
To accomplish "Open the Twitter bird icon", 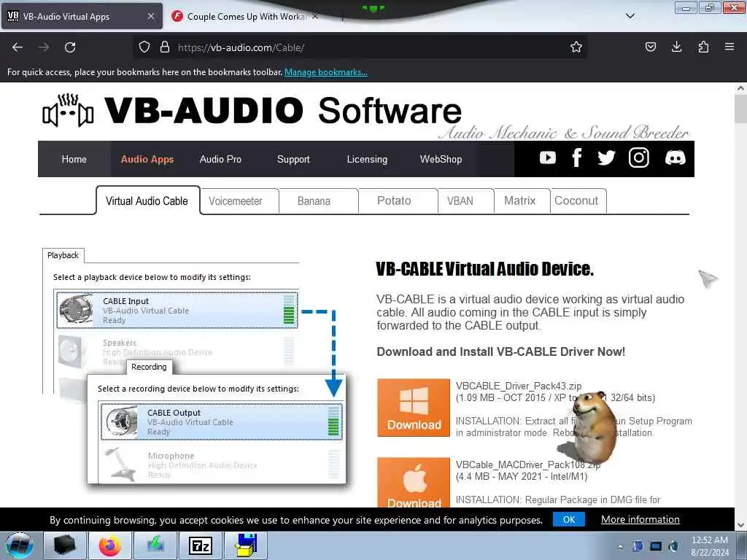I will coord(606,157).
